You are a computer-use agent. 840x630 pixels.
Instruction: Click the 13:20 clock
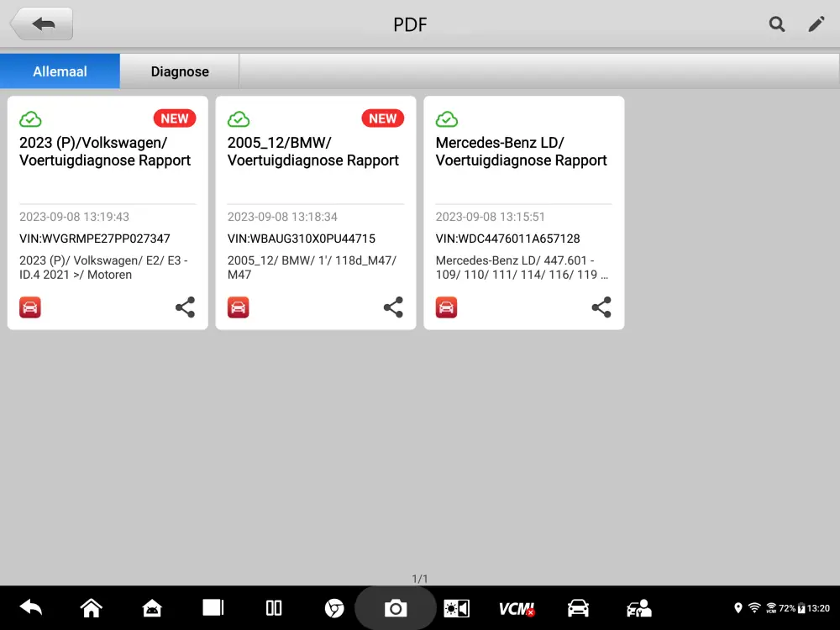click(x=818, y=608)
